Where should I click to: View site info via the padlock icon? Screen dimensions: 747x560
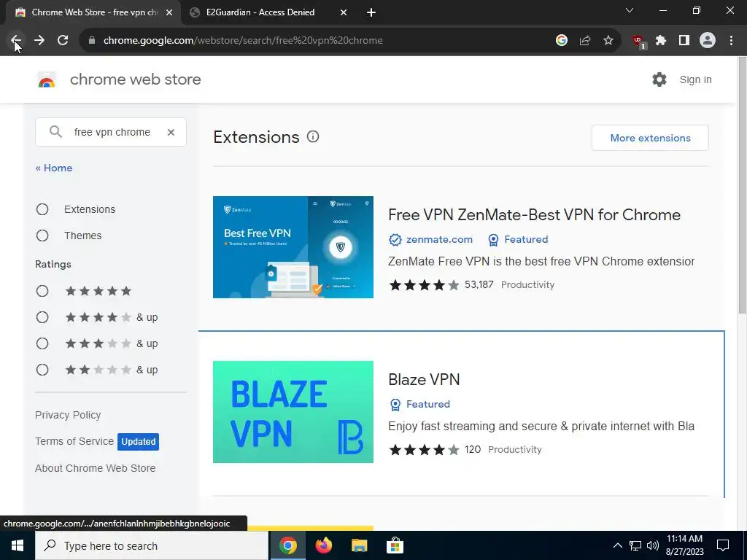click(x=92, y=41)
